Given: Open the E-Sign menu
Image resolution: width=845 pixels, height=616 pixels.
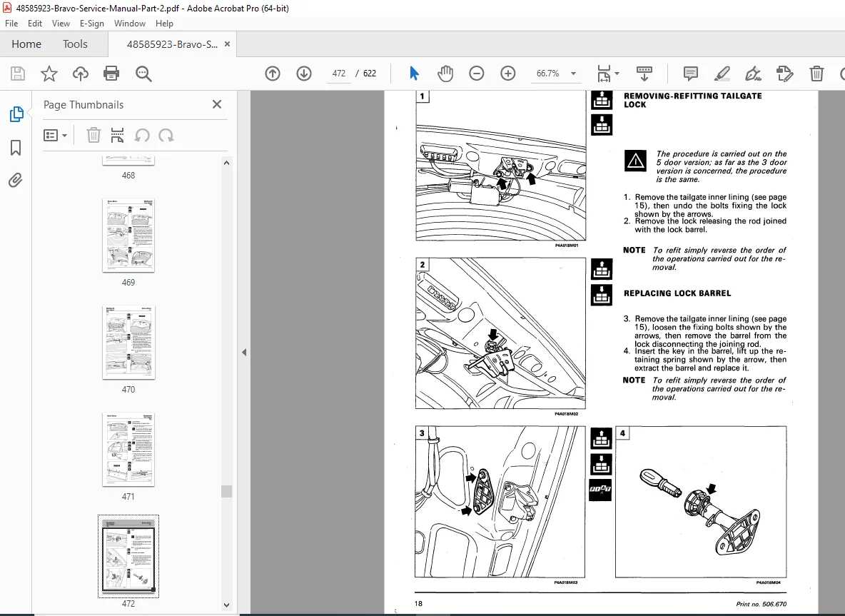Looking at the screenshot, I should tap(91, 24).
